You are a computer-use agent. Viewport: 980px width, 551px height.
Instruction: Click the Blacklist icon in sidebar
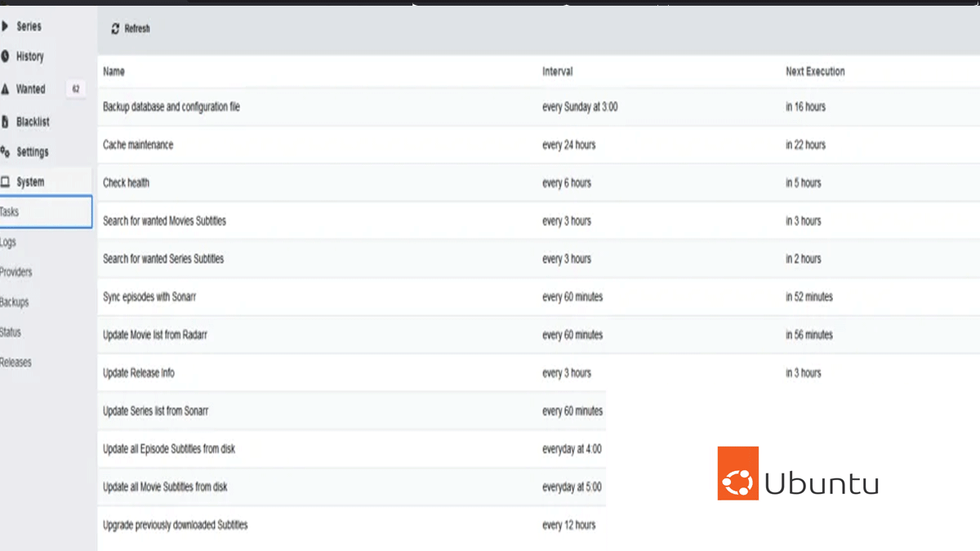pos(5,122)
